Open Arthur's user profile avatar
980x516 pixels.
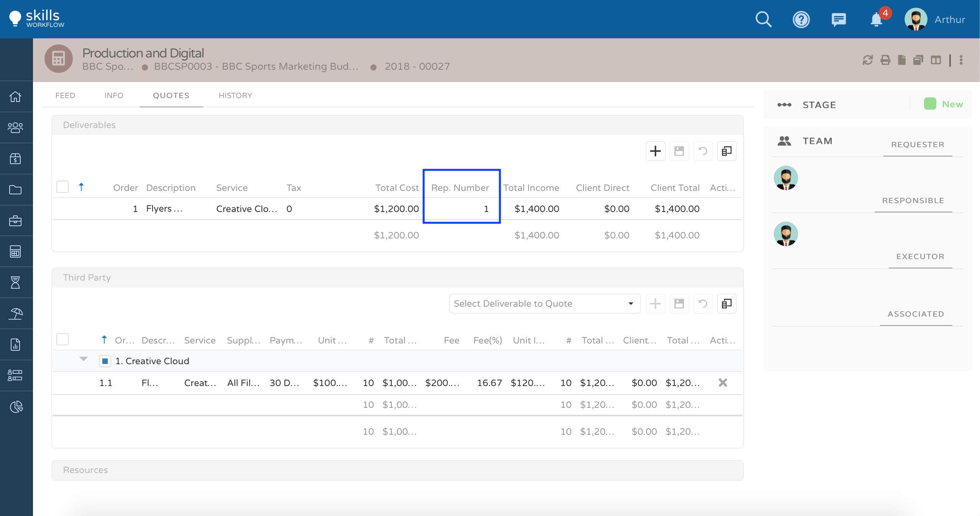pyautogui.click(x=916, y=19)
